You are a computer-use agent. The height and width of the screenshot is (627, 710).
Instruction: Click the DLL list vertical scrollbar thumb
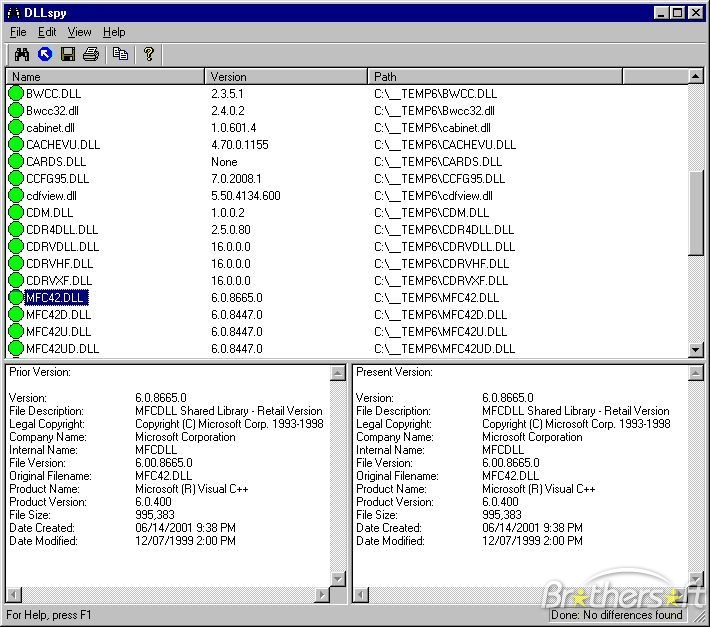pos(696,213)
